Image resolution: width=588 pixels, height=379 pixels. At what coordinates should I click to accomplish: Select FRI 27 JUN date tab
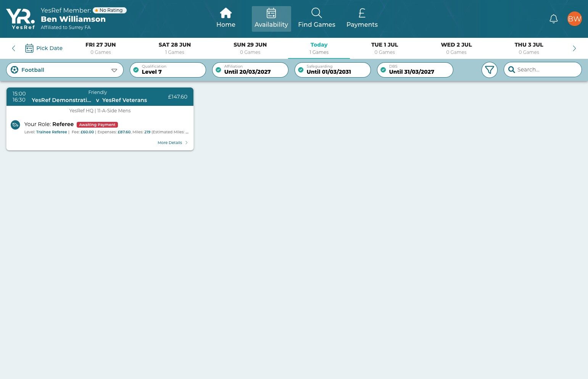click(x=101, y=48)
